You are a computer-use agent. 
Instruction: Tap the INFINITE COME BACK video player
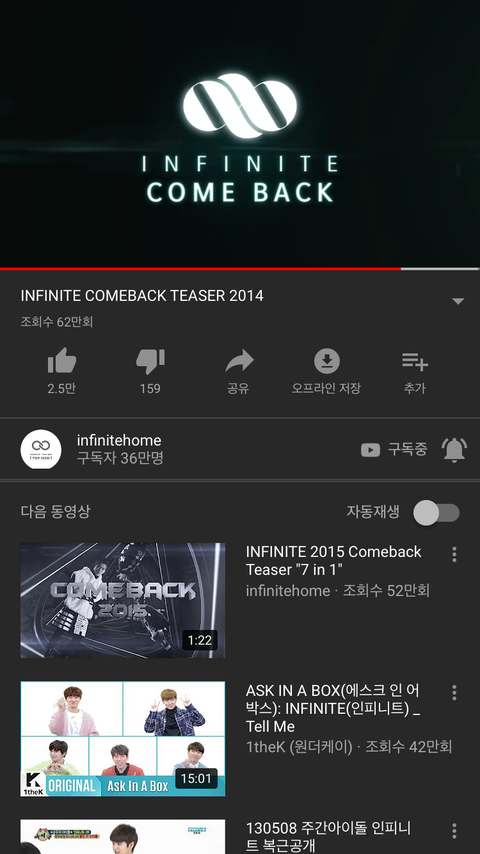click(240, 133)
